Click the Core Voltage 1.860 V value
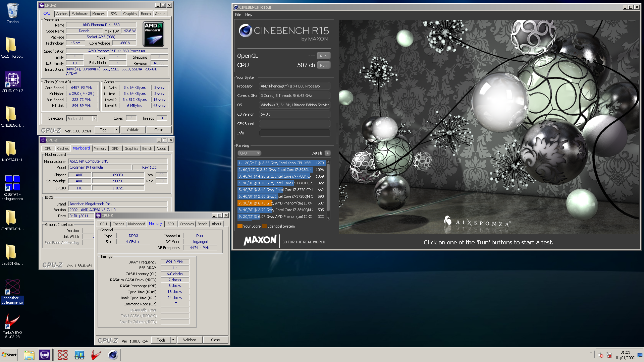Screen dimensions: 644x362 [124, 43]
